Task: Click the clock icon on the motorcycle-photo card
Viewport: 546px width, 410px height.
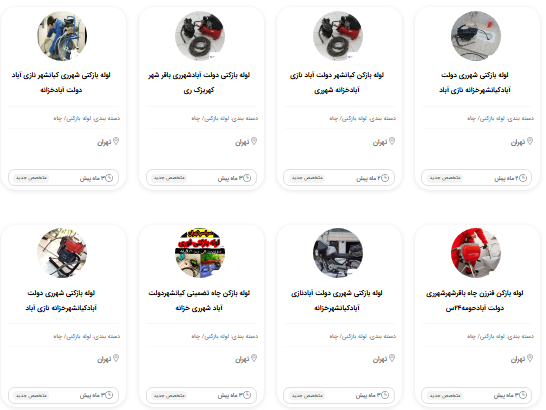Action: click(x=385, y=395)
